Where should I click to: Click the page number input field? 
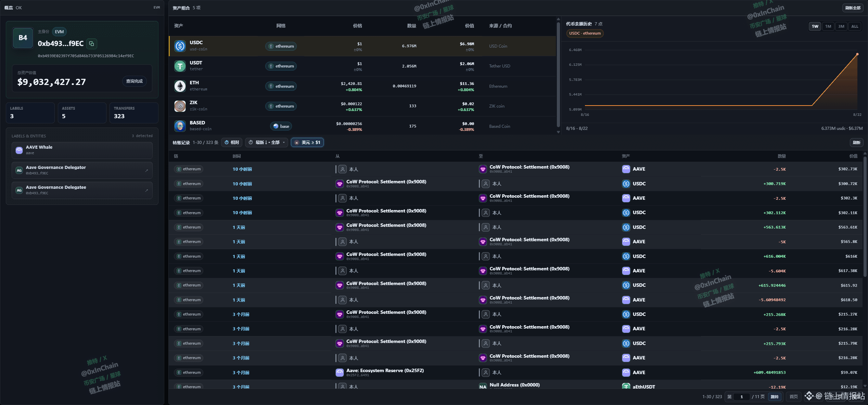(741, 397)
